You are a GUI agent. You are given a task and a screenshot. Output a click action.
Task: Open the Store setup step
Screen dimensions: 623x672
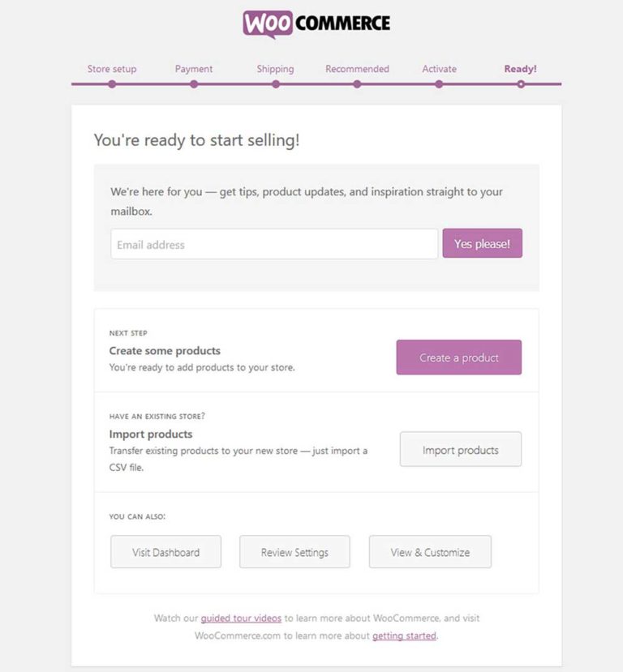111,69
